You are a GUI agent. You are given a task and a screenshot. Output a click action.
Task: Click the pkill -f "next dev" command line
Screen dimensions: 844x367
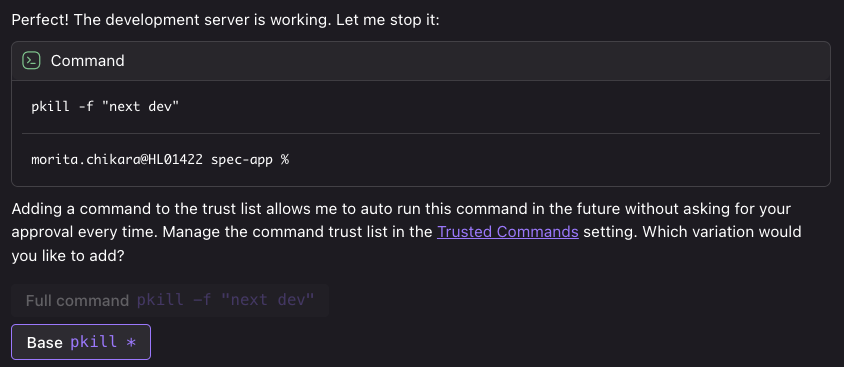105,107
